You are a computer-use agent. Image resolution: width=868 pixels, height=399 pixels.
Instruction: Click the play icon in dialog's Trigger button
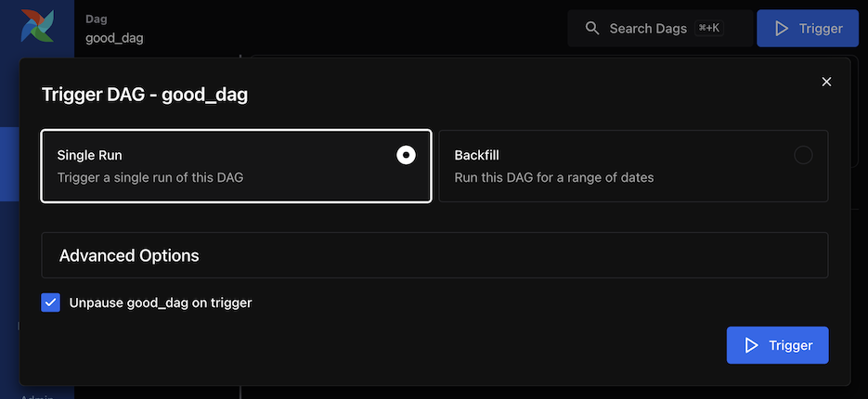(750, 345)
